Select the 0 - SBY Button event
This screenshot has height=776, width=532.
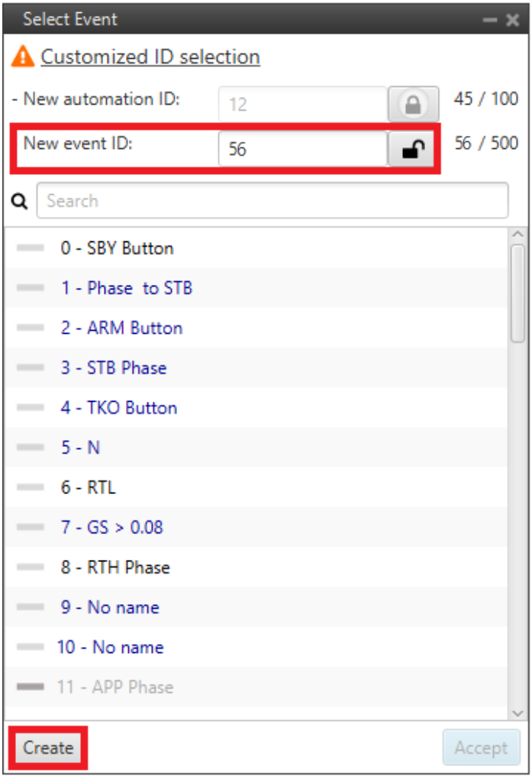tap(117, 248)
